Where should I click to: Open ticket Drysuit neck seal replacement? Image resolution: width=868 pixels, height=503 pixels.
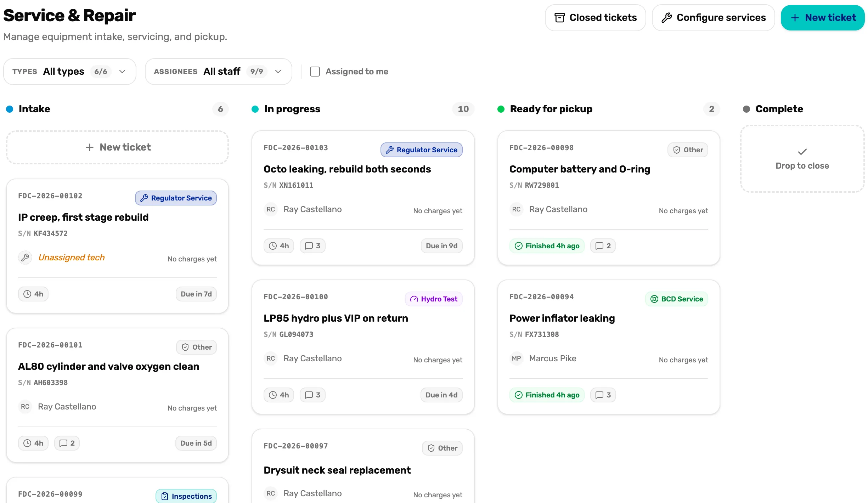coord(337,470)
